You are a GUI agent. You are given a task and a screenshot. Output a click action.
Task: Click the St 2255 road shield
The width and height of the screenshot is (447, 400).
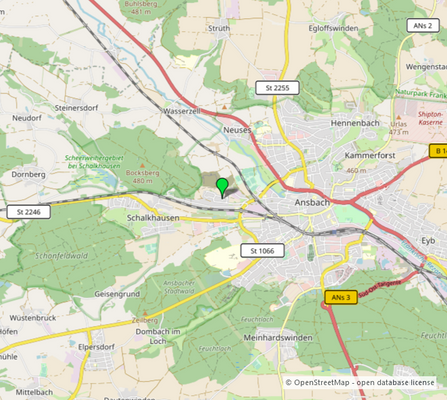pos(277,88)
